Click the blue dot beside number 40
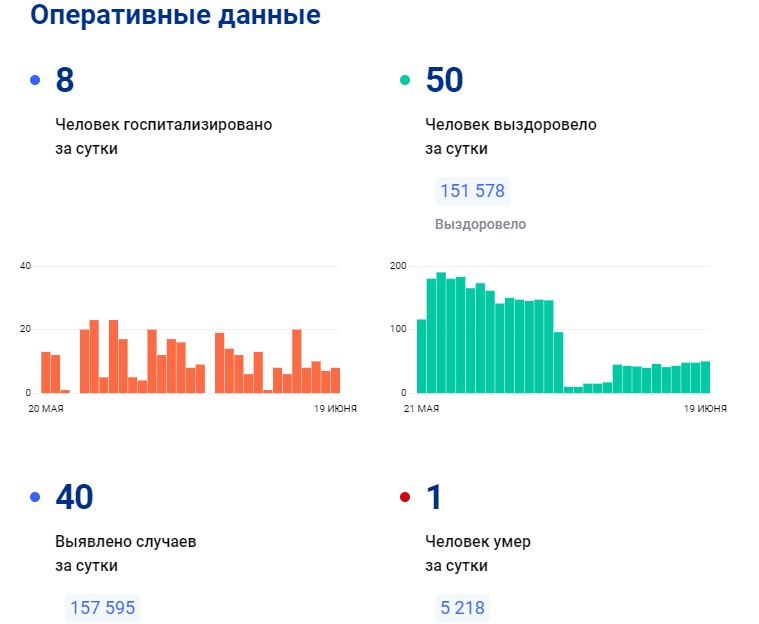 tap(36, 497)
